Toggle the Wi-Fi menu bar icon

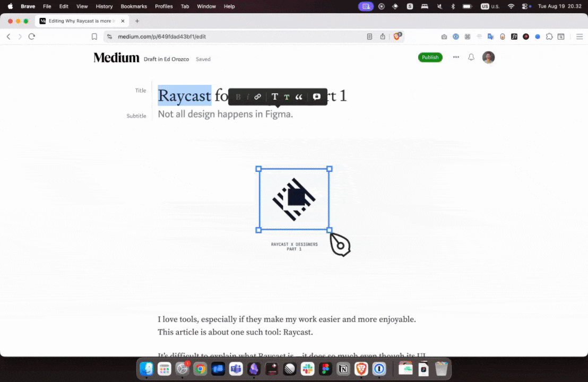[511, 6]
